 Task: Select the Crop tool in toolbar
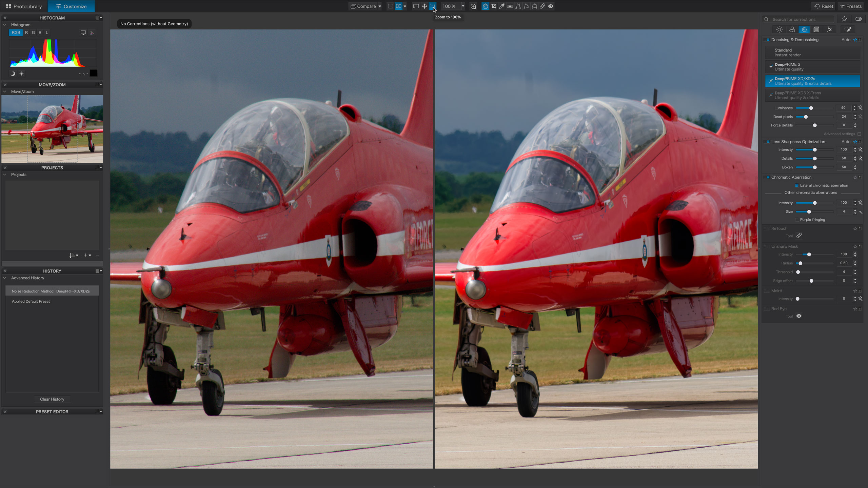tap(494, 6)
